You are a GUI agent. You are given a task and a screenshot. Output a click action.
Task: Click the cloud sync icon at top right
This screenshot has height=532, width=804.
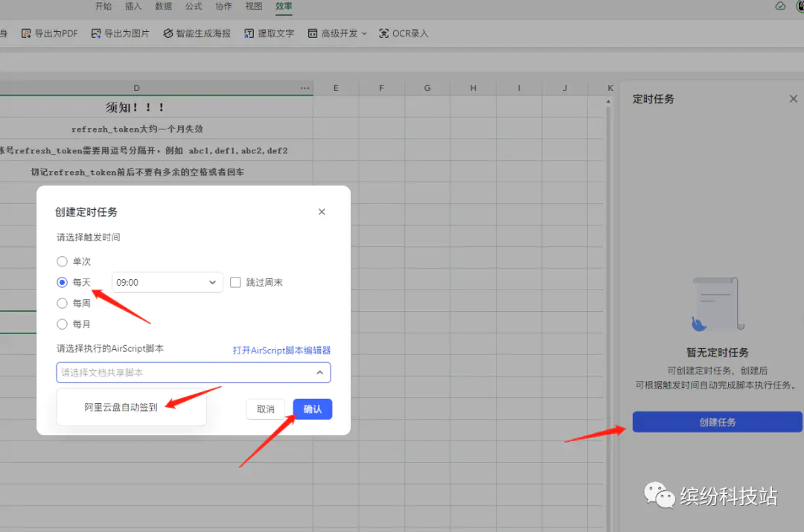pos(780,6)
